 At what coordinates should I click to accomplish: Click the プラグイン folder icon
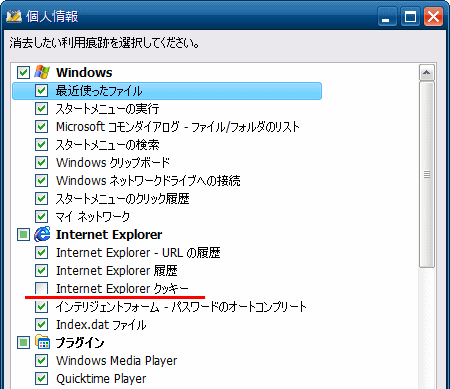pyautogui.click(x=42, y=342)
